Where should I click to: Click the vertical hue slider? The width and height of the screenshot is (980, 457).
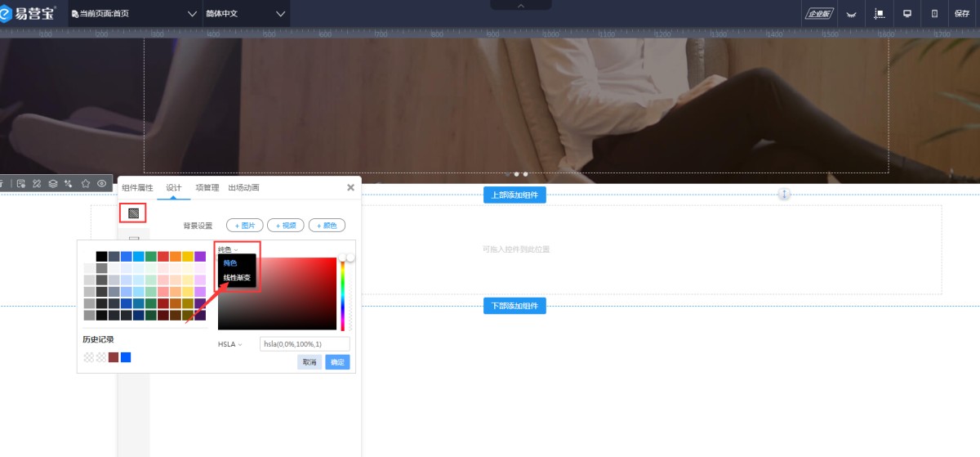pyautogui.click(x=343, y=293)
